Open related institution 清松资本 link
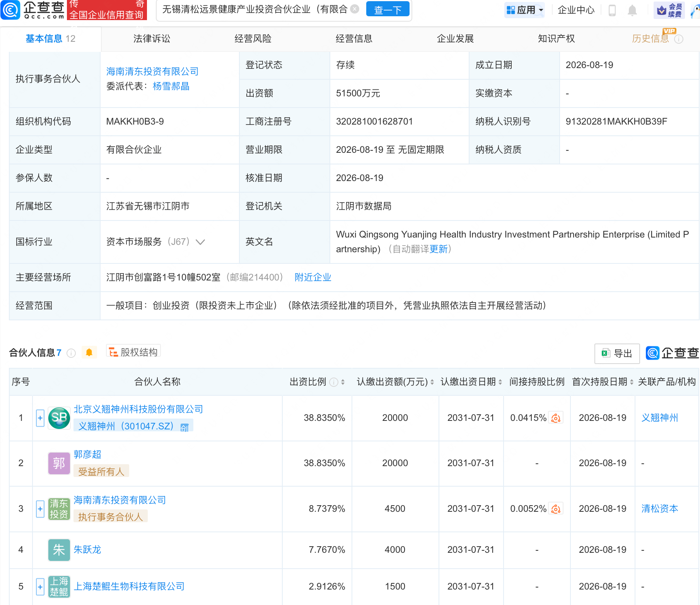 point(660,509)
